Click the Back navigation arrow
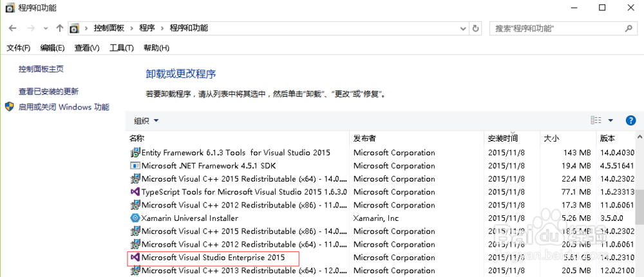Screen dimensions: 644x277 point(12,28)
